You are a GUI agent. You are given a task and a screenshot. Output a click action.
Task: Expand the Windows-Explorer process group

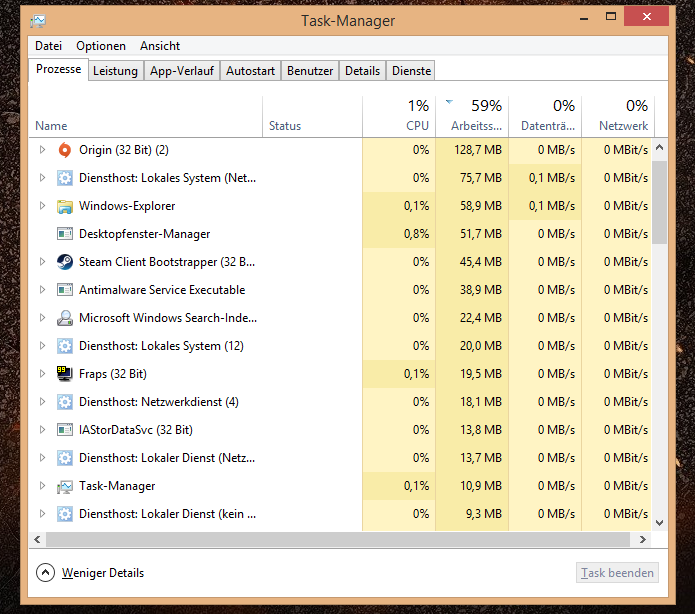pyautogui.click(x=43, y=206)
